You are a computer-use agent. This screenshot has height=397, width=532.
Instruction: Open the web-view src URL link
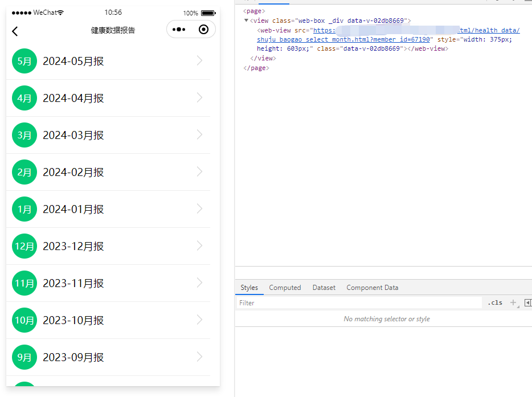(x=388, y=35)
